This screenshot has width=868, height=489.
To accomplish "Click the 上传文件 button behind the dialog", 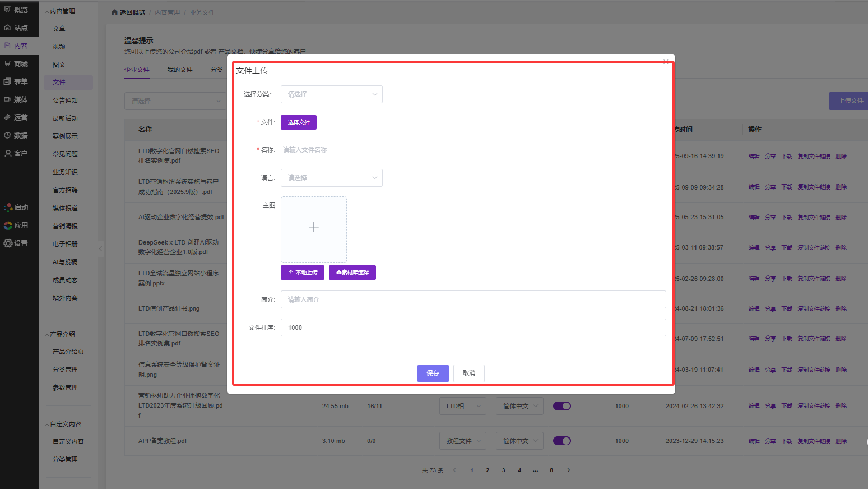I will point(848,101).
